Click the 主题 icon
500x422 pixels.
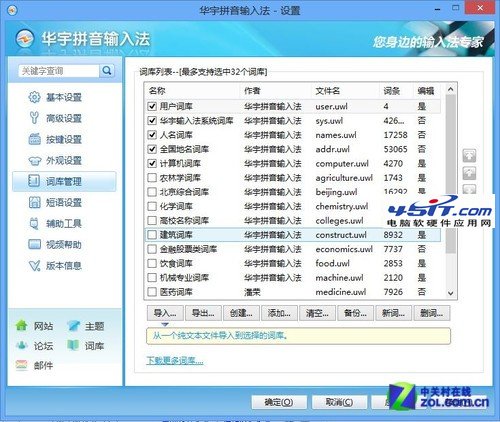click(x=73, y=326)
